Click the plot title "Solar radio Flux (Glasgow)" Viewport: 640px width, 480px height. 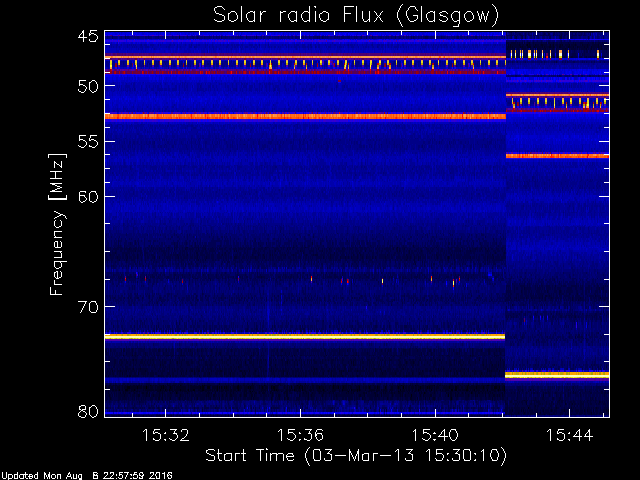click(x=356, y=16)
